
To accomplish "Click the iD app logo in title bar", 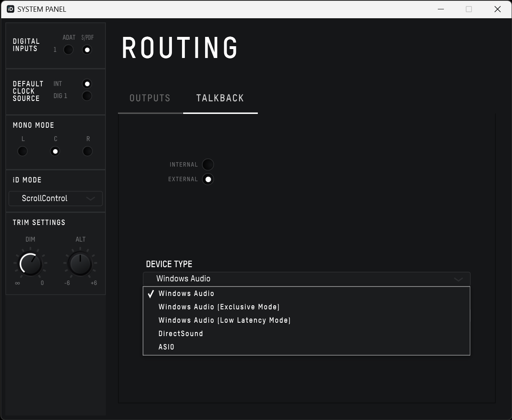I will (x=11, y=9).
